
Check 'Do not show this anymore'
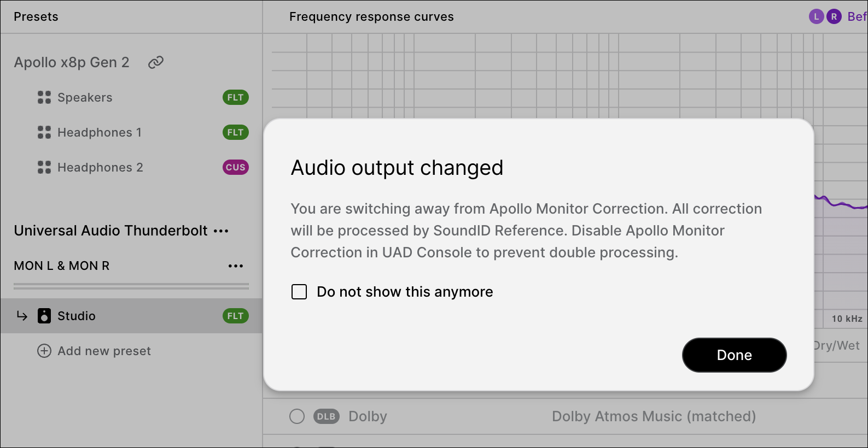(x=299, y=292)
